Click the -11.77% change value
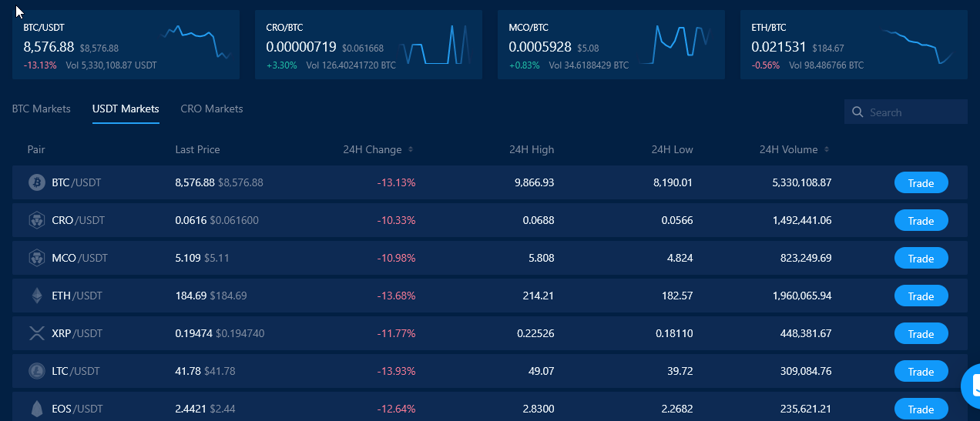 pyautogui.click(x=396, y=333)
